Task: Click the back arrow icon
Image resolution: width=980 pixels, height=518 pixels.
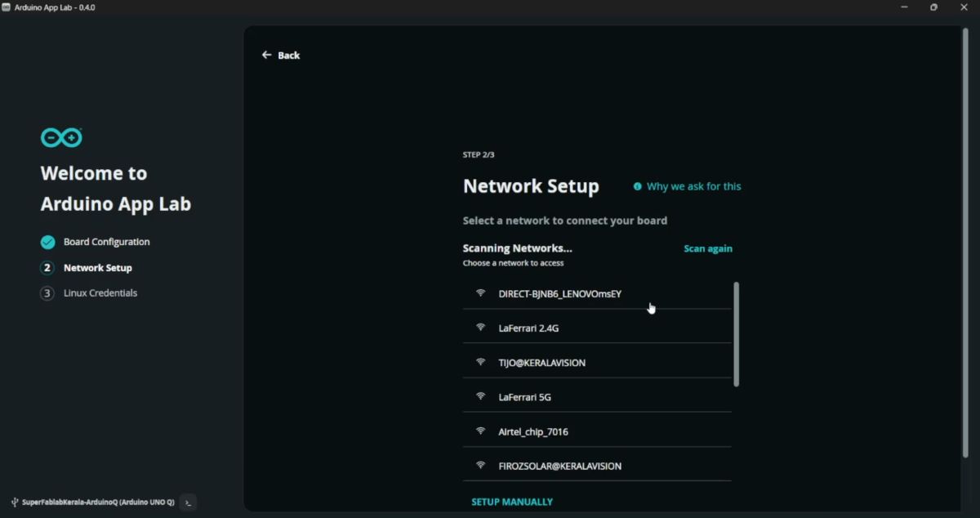Action: tap(265, 54)
